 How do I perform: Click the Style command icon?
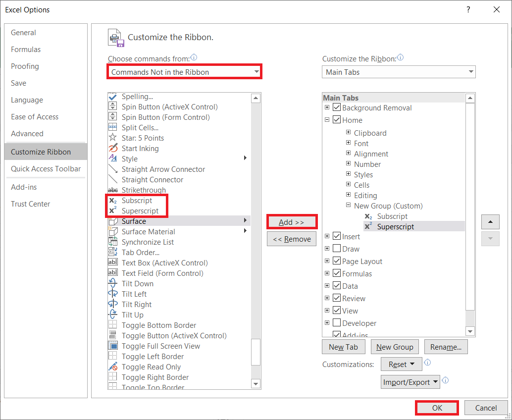pyautogui.click(x=113, y=158)
